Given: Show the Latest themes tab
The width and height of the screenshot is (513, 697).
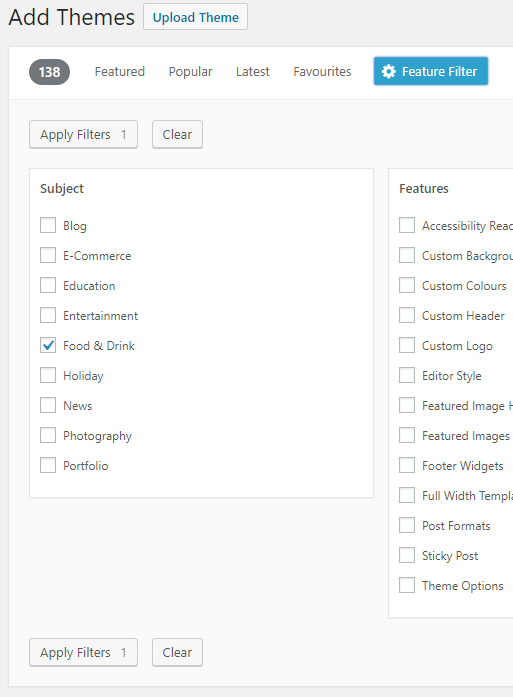Looking at the screenshot, I should pos(252,72).
